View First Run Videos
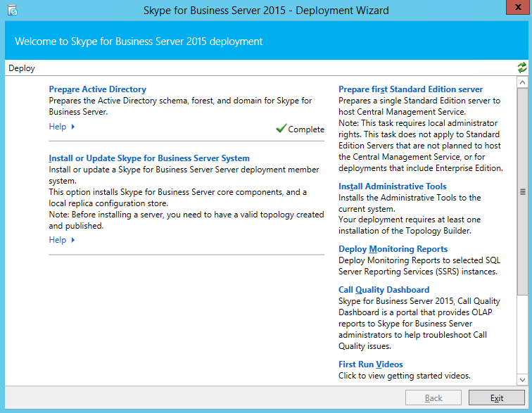 370,364
